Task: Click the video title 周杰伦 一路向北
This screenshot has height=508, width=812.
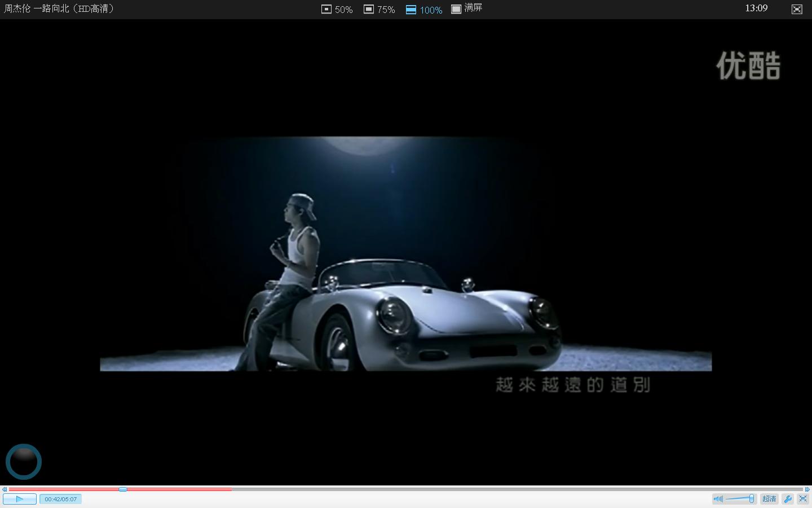Action: click(59, 8)
